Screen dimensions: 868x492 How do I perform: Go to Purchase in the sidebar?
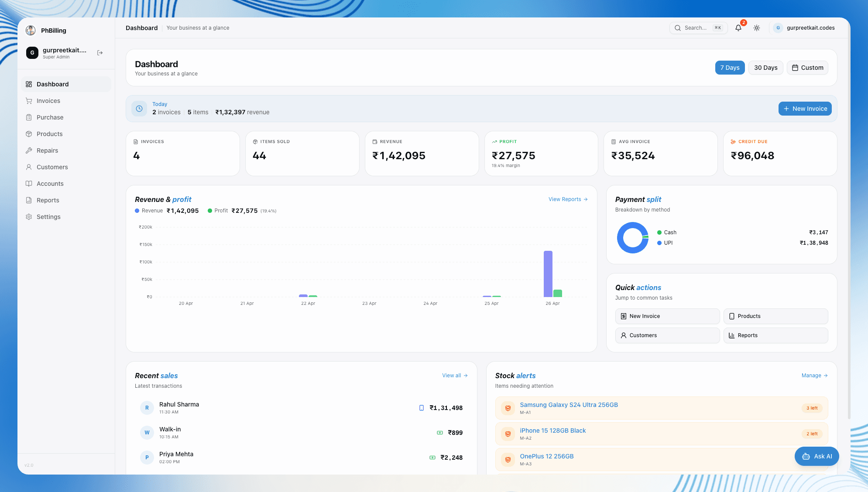(66, 117)
